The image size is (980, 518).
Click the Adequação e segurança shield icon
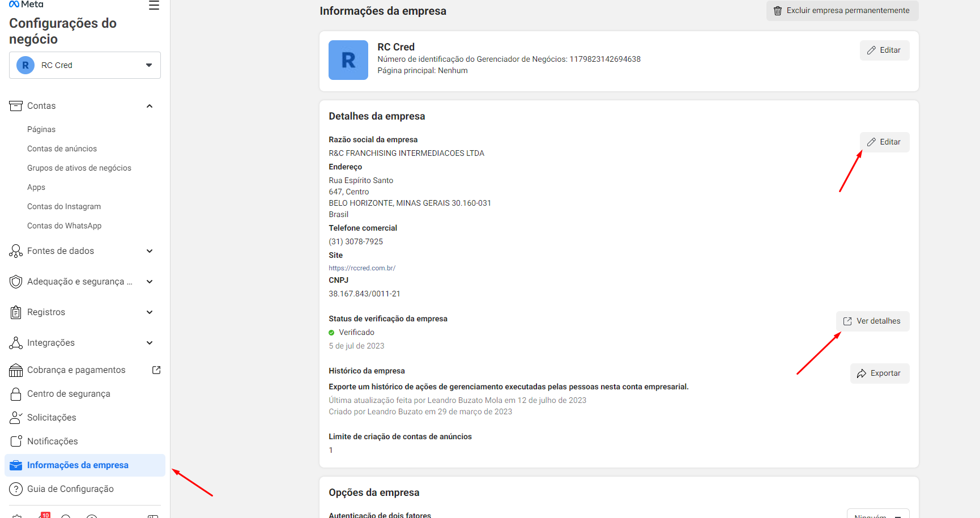(x=16, y=282)
